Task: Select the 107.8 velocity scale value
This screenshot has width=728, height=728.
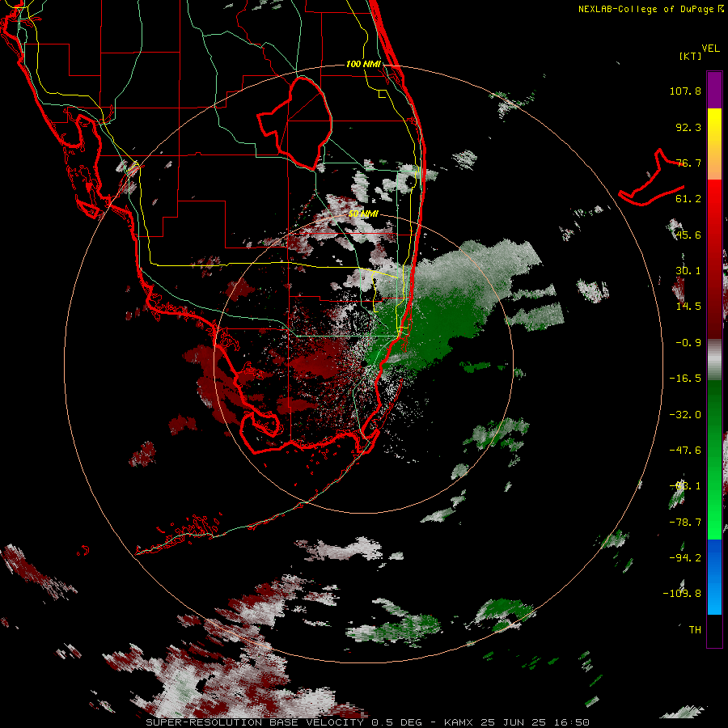Action: pyautogui.click(x=685, y=91)
